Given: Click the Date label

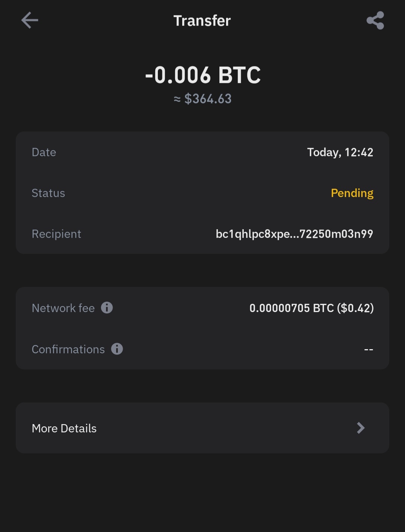Looking at the screenshot, I should tap(44, 152).
